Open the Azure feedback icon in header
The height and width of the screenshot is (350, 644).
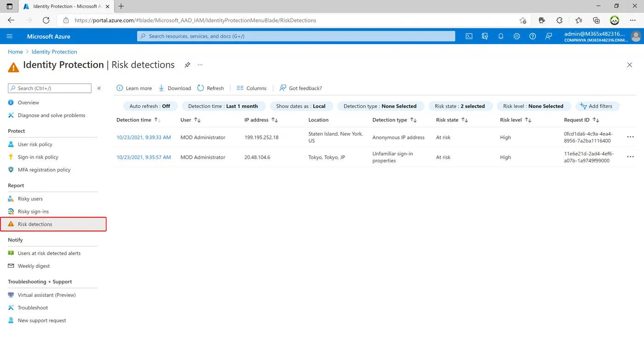coord(548,36)
